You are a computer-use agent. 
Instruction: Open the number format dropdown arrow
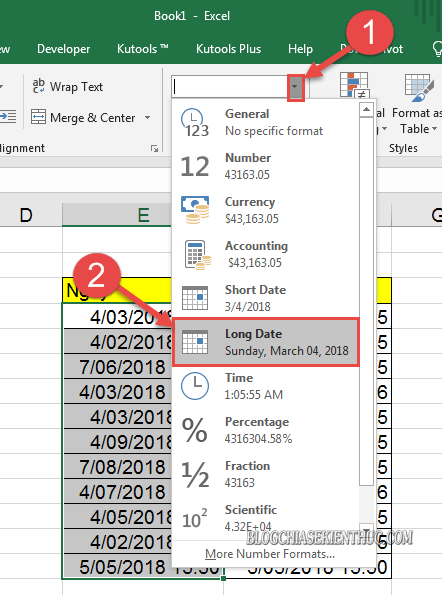point(296,87)
